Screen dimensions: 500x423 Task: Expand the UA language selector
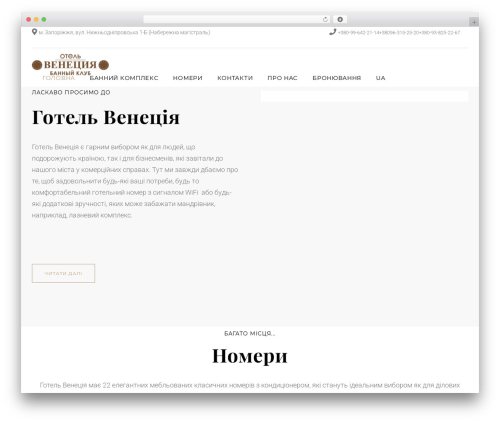[x=381, y=78]
